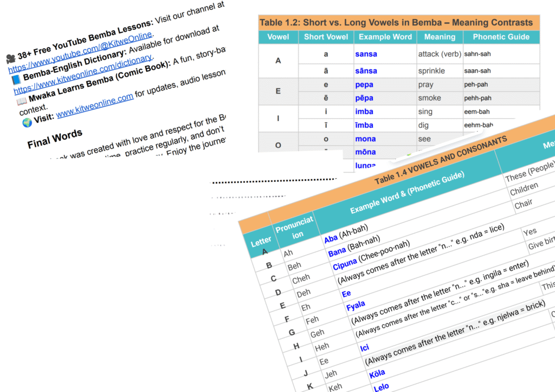Select the blue word "Bana" in Table 1.4
The height and width of the screenshot is (392, 555).
(x=337, y=252)
